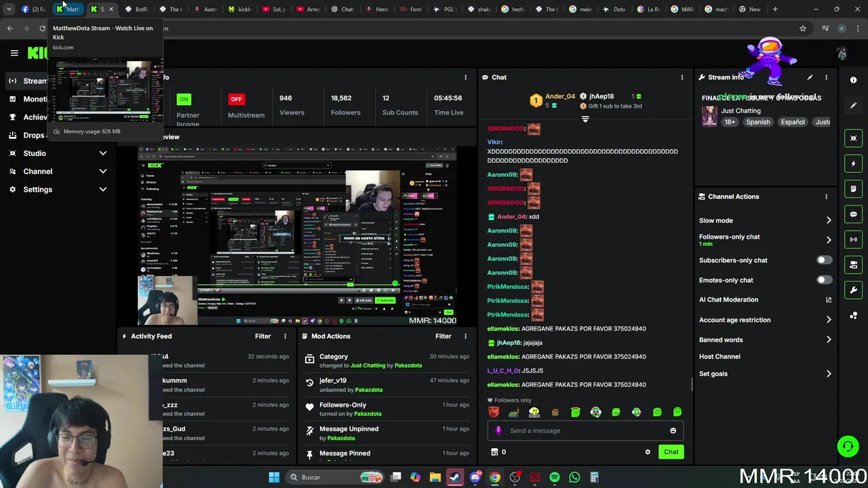This screenshot has width=868, height=488.
Task: Open Calculator from the taskbar
Action: pyautogui.click(x=594, y=477)
